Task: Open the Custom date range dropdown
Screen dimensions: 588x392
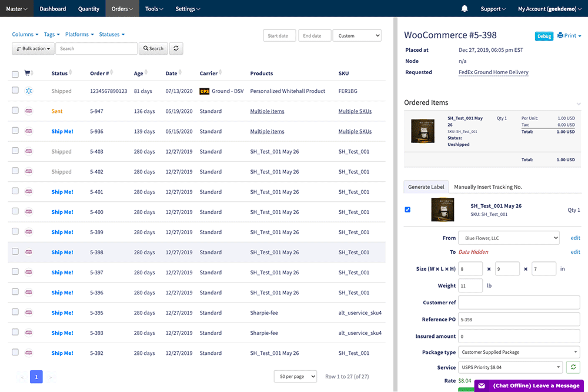Action: (x=357, y=35)
